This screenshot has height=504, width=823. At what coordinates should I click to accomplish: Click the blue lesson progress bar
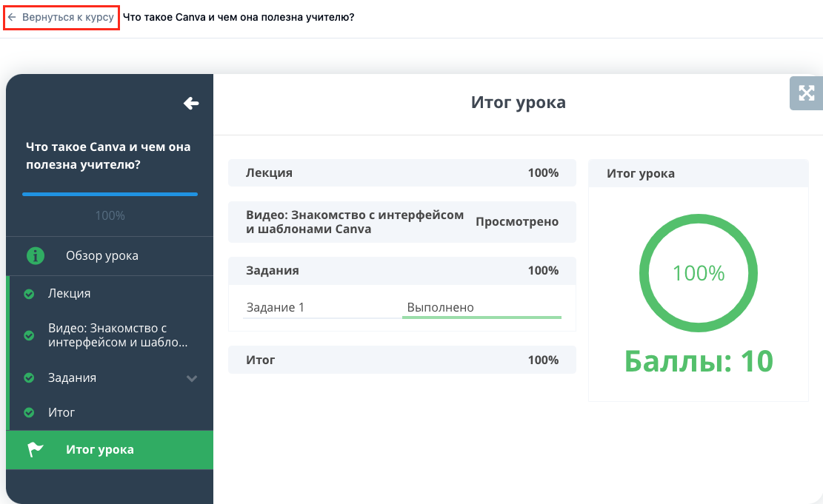tap(110, 194)
